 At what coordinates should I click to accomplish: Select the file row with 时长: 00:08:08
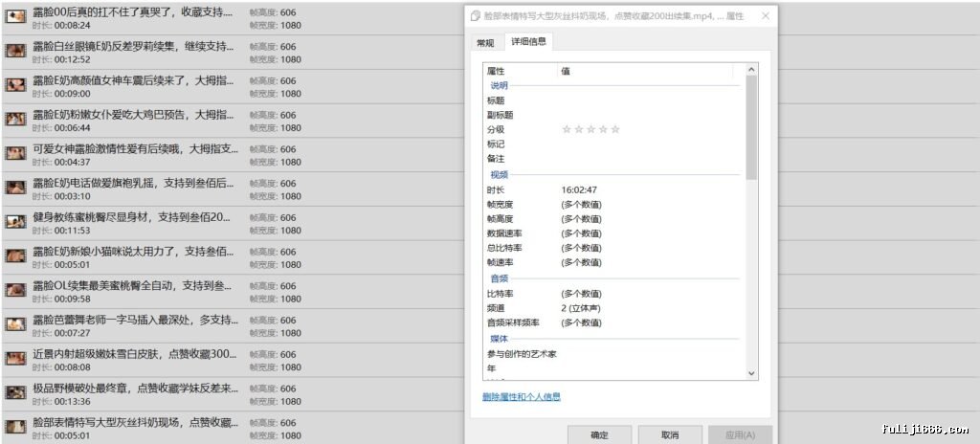[232, 360]
